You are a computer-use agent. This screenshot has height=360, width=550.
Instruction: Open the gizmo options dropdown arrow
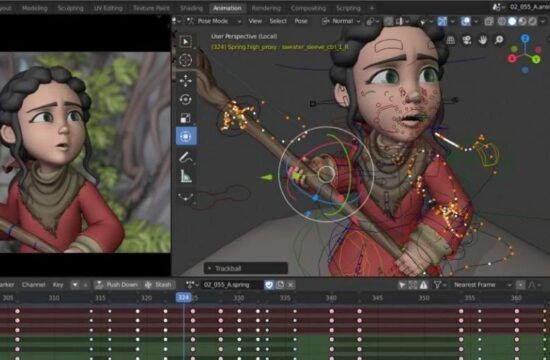453,21
